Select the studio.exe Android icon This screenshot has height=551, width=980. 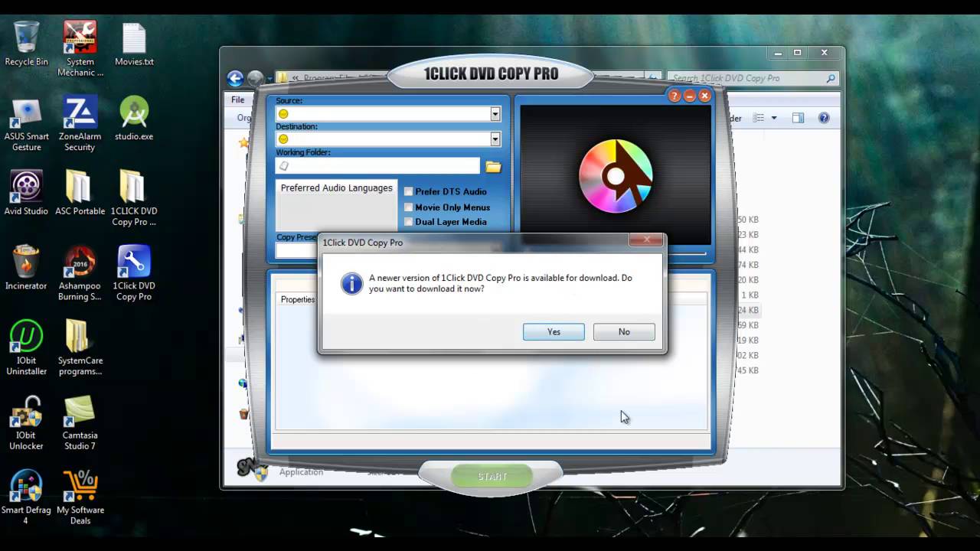pyautogui.click(x=134, y=119)
